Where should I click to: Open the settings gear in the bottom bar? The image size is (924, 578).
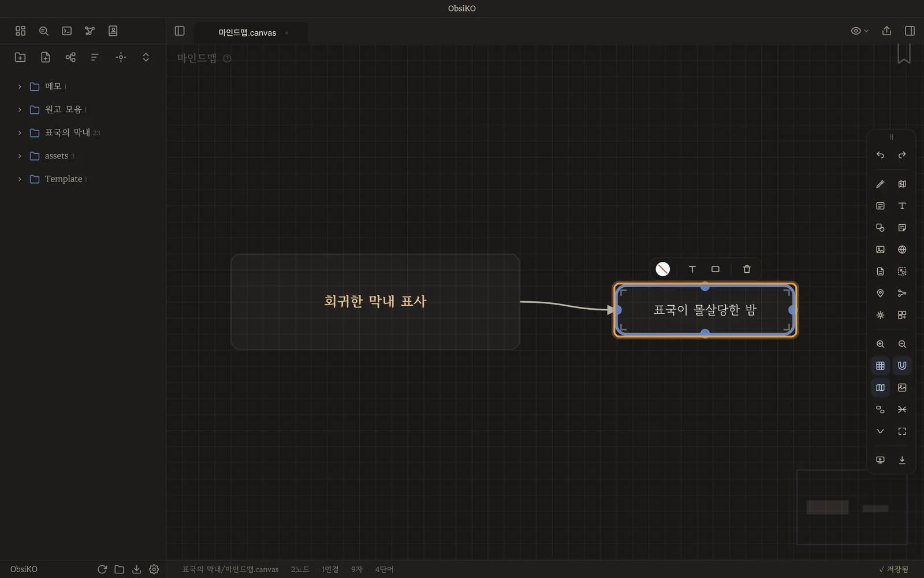click(154, 569)
